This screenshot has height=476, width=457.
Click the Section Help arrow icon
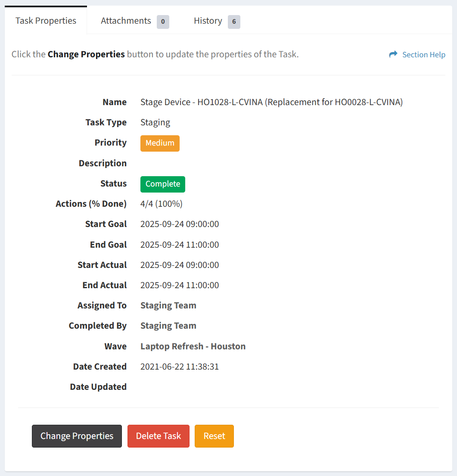[393, 54]
